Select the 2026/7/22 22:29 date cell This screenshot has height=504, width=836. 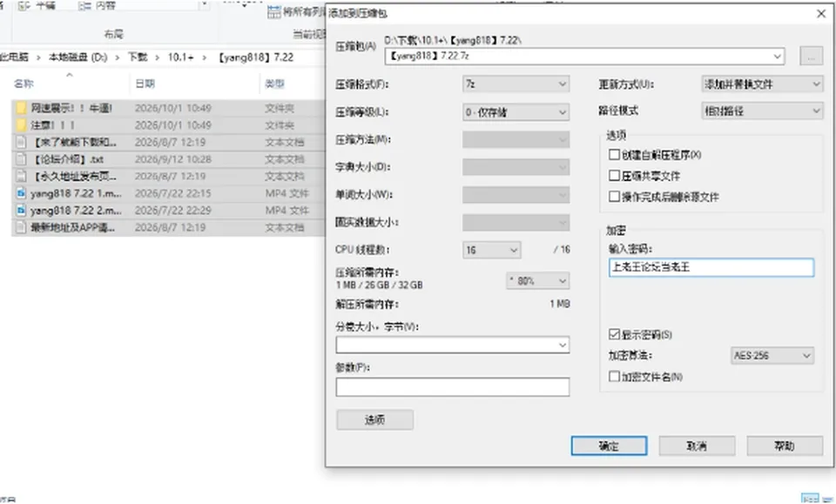click(173, 211)
